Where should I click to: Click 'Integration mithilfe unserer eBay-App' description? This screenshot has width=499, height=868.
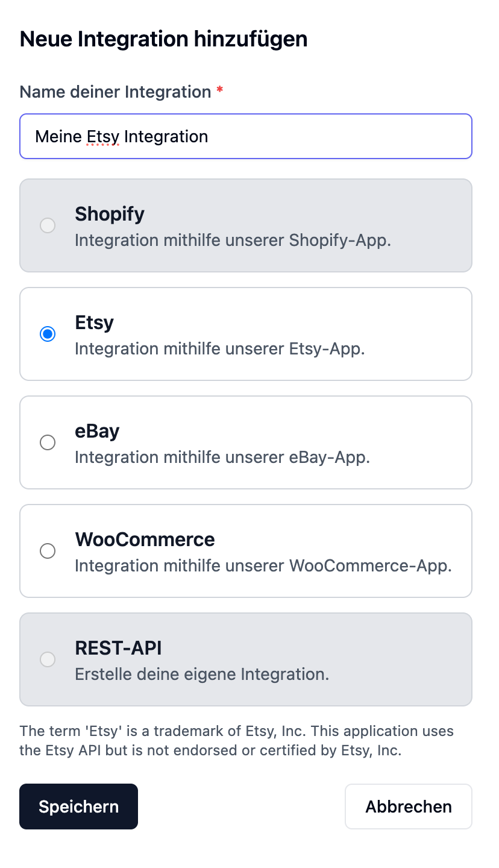222,458
